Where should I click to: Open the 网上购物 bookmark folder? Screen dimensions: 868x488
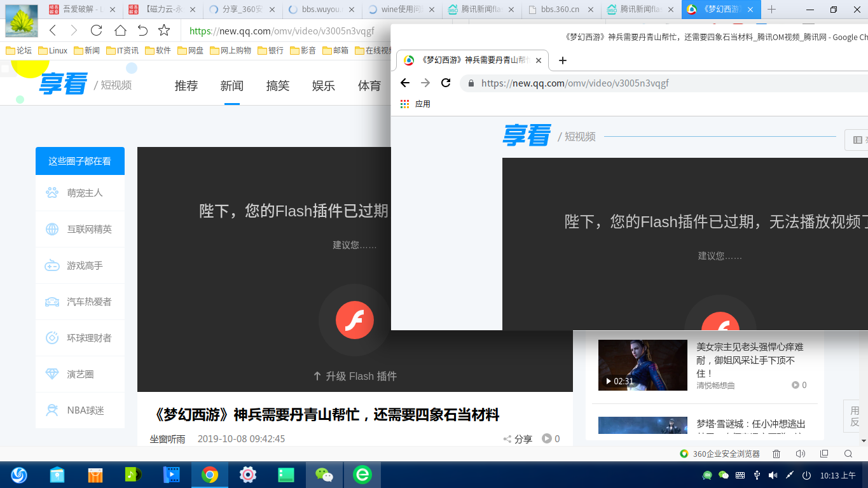[230, 50]
